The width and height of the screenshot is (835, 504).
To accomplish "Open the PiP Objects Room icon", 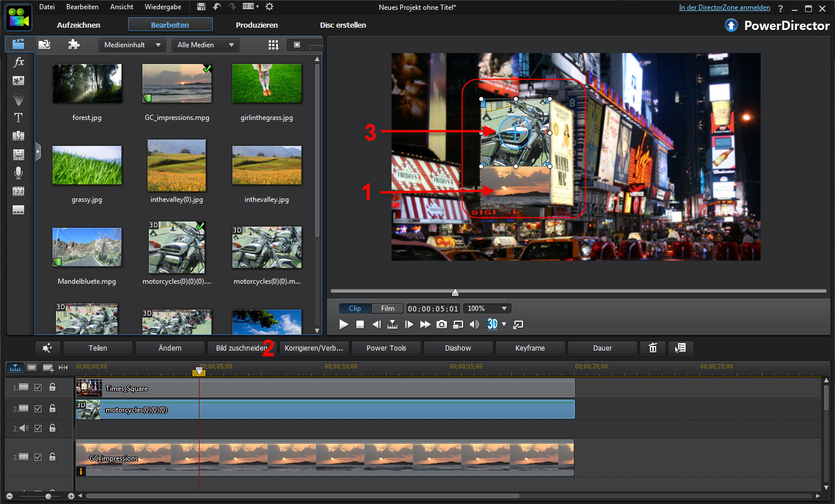I will [18, 81].
